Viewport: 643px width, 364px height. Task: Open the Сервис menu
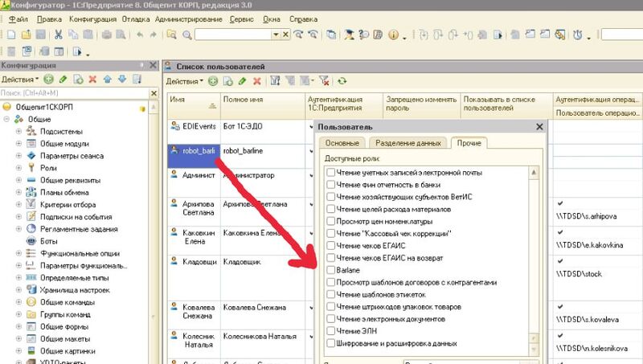(242, 19)
